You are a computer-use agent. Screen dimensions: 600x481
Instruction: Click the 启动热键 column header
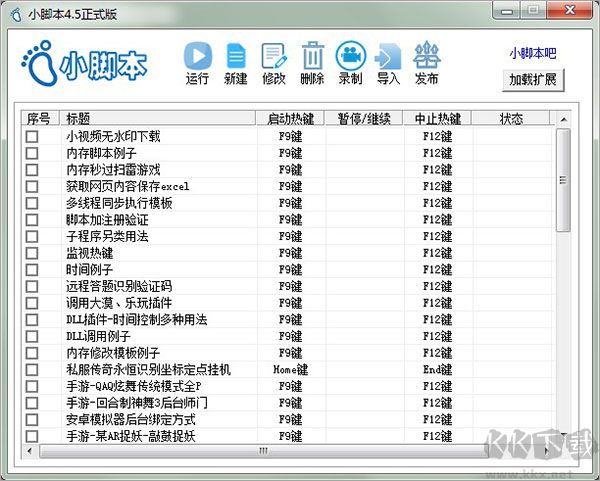[x=290, y=119]
